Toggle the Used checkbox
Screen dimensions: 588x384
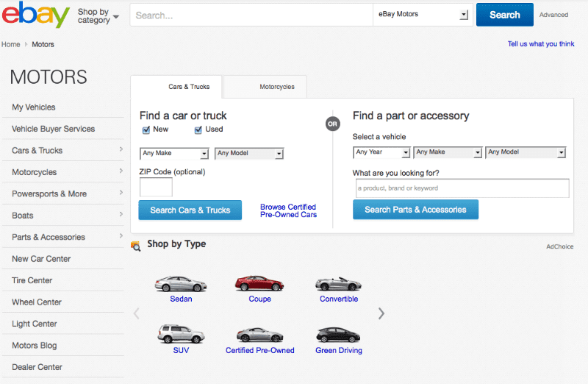198,130
